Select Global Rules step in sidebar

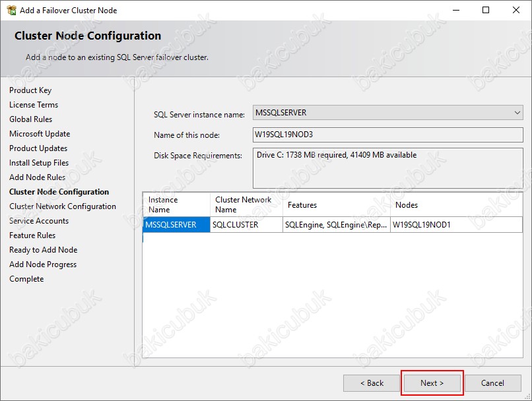point(31,119)
